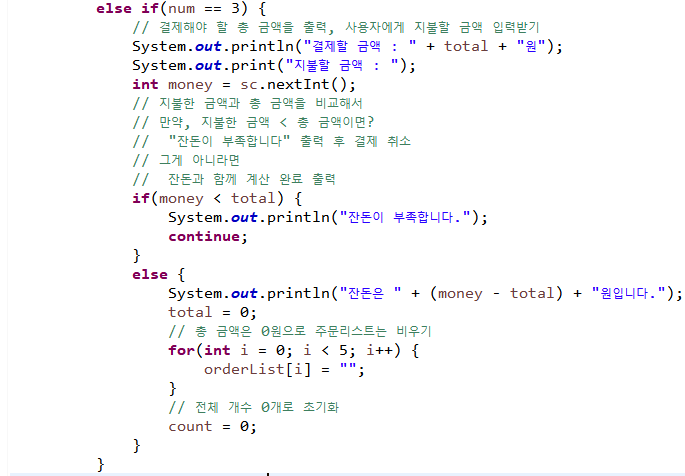The height and width of the screenshot is (476, 685).
Task: Click the comment '// 전체 개수 0개로 초기화'
Action: point(254,407)
